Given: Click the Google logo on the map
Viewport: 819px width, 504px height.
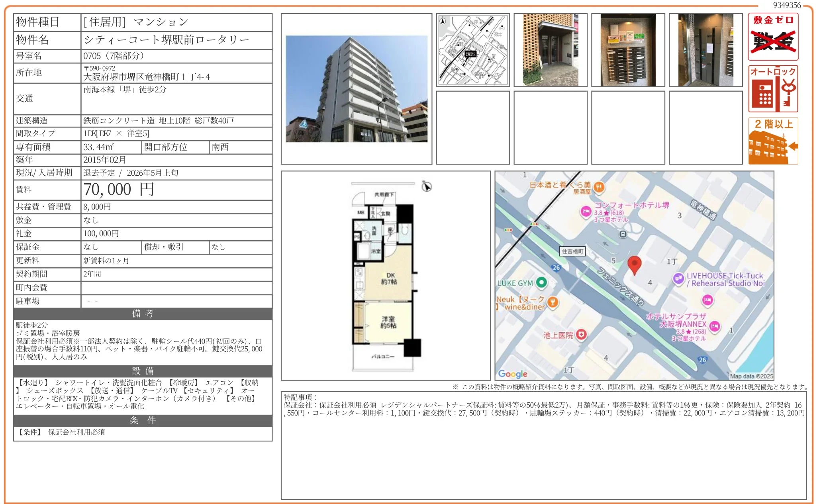Looking at the screenshot, I should coord(513,374).
